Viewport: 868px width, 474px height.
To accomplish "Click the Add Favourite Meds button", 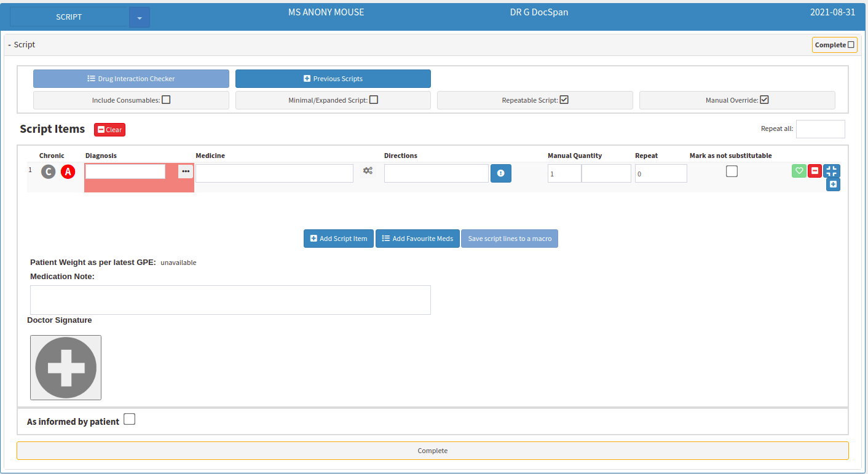I will coord(418,239).
